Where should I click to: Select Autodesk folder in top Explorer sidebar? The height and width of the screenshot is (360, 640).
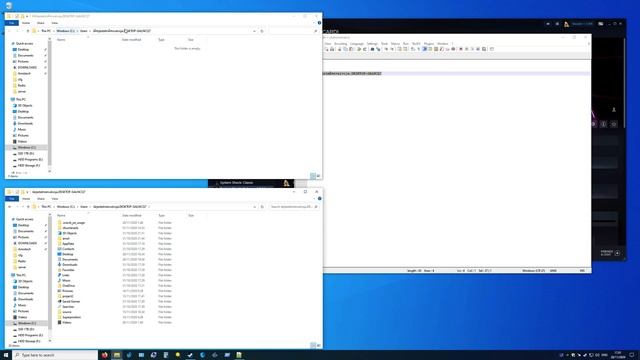tap(24, 73)
